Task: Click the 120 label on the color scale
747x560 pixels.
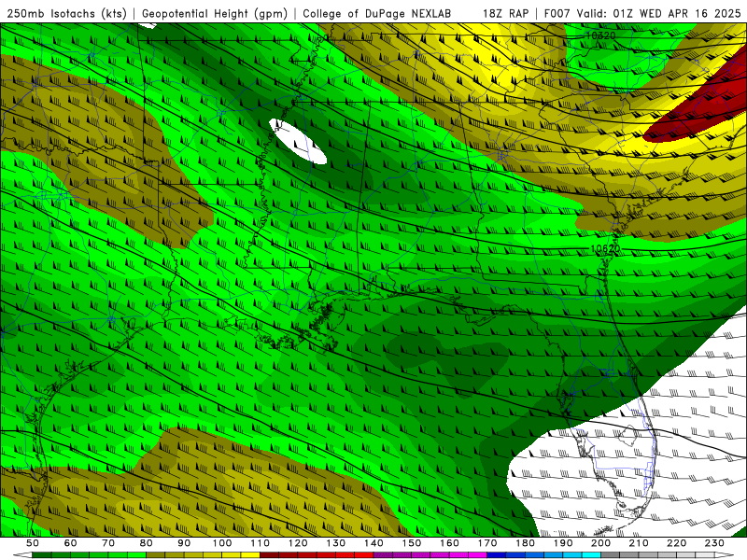Action: tap(298, 543)
